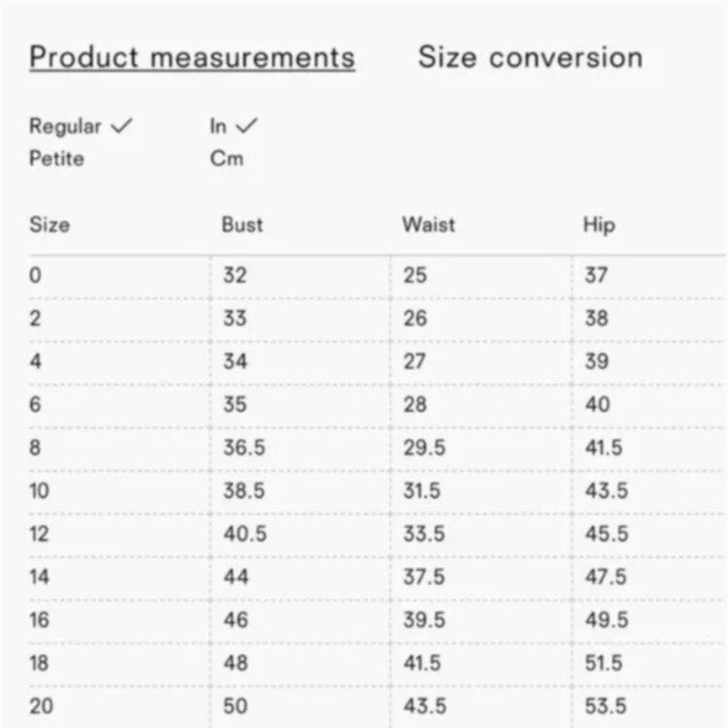
Task: Open the Product measurements tab
Action: click(x=192, y=58)
